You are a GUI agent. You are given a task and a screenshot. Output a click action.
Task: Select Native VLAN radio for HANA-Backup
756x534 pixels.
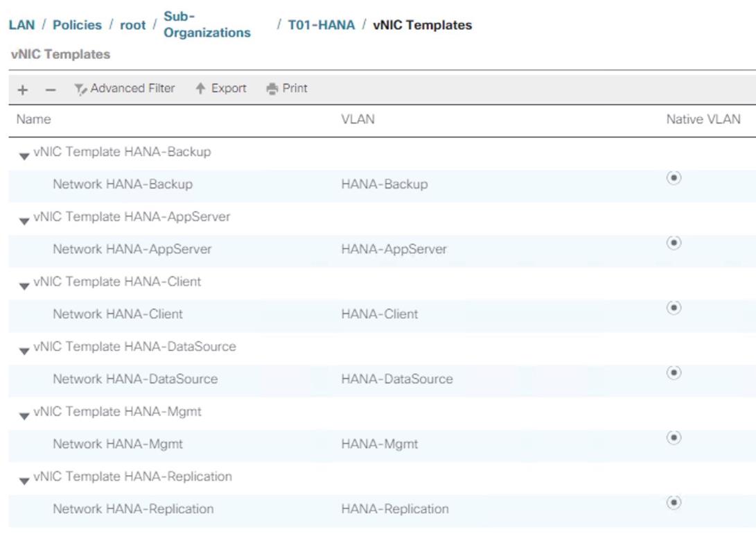tap(674, 178)
